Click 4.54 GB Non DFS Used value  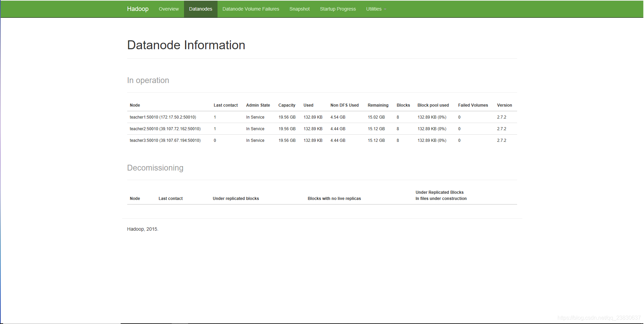(x=338, y=117)
